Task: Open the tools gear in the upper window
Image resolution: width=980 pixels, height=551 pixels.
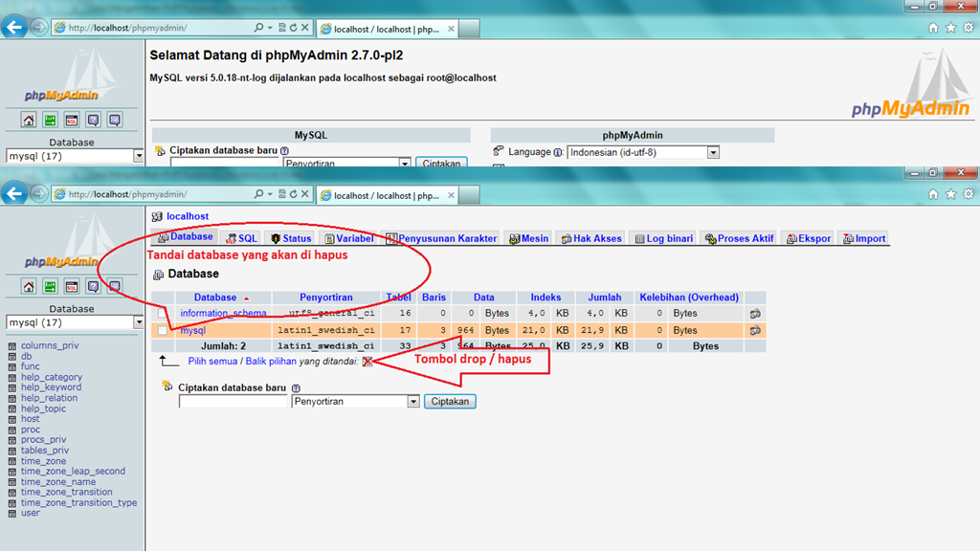Action: [969, 28]
